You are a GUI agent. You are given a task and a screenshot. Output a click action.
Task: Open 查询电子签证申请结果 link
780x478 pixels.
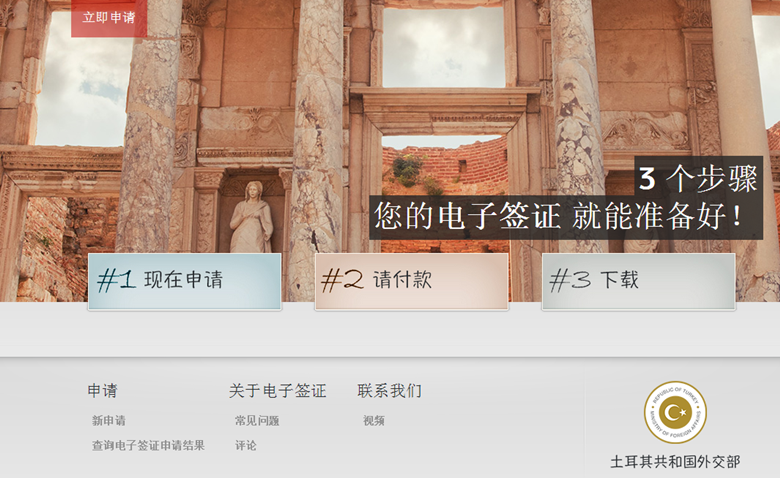(148, 446)
